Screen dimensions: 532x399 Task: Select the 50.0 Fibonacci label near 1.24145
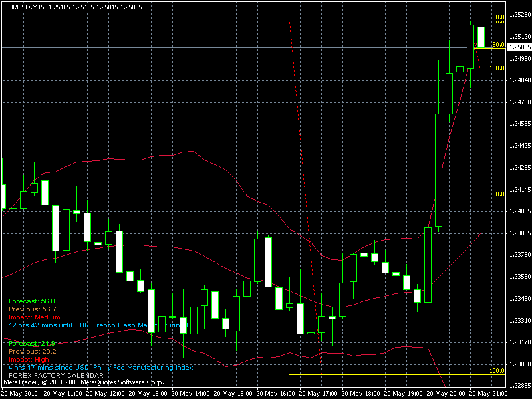498,194
